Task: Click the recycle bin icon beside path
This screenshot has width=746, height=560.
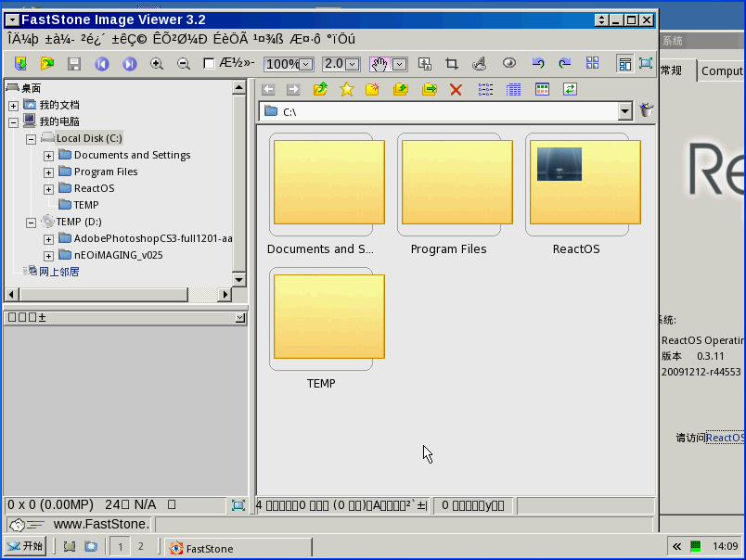Action: [647, 110]
